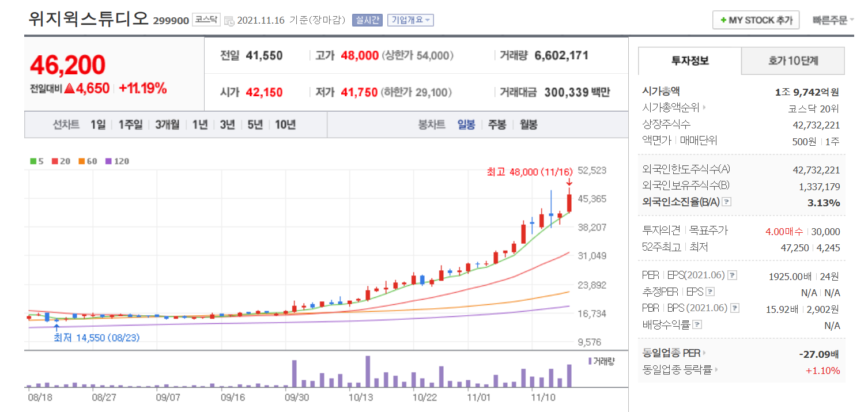The width and height of the screenshot is (868, 412).
Task: Open the 빠른주문 dropdown
Action: (x=833, y=20)
